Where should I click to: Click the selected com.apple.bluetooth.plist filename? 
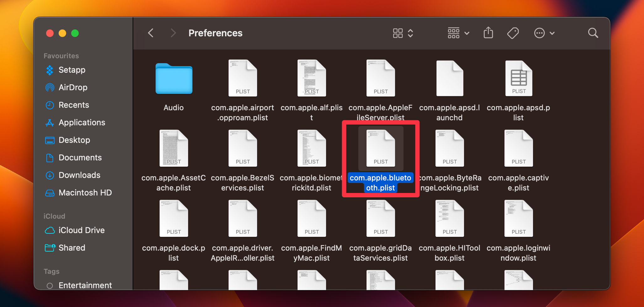coord(380,183)
